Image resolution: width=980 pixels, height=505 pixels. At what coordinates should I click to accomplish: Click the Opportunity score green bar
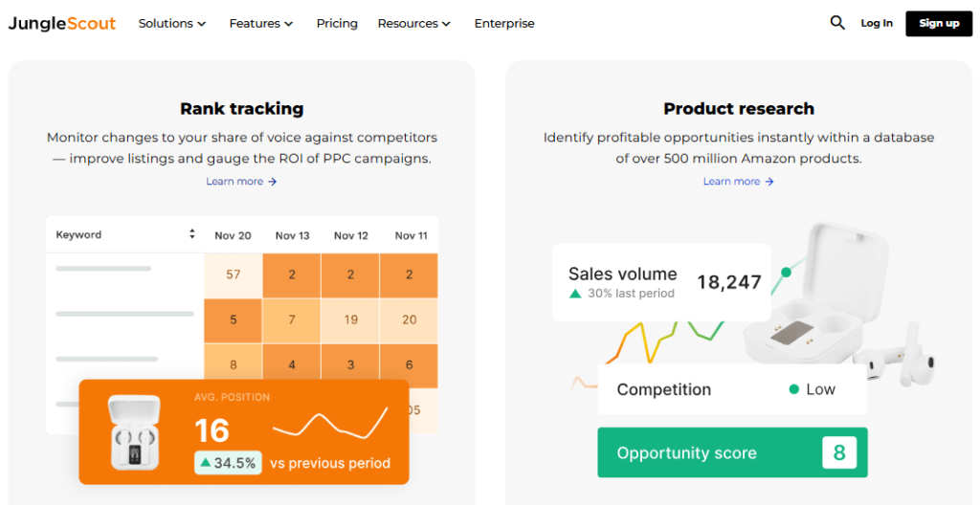(732, 452)
